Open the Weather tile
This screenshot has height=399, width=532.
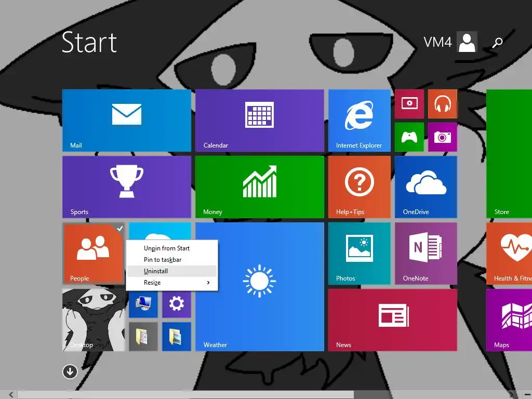[260, 287]
